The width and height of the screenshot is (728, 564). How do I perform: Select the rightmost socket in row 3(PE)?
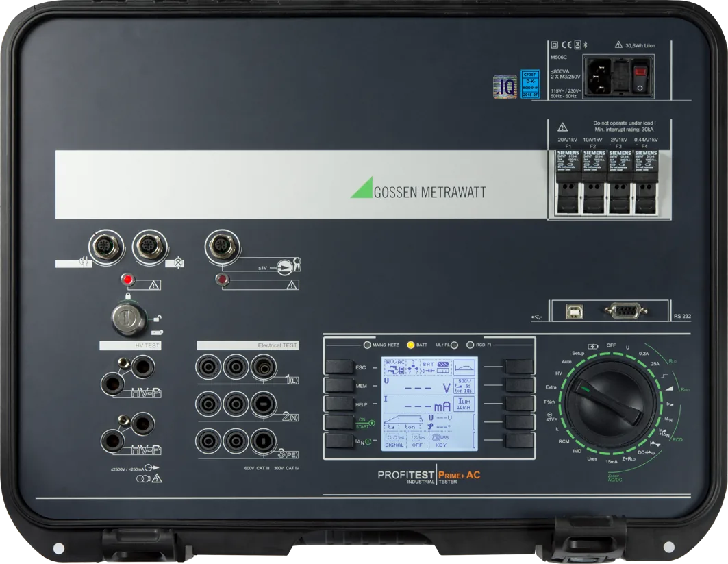click(x=264, y=441)
